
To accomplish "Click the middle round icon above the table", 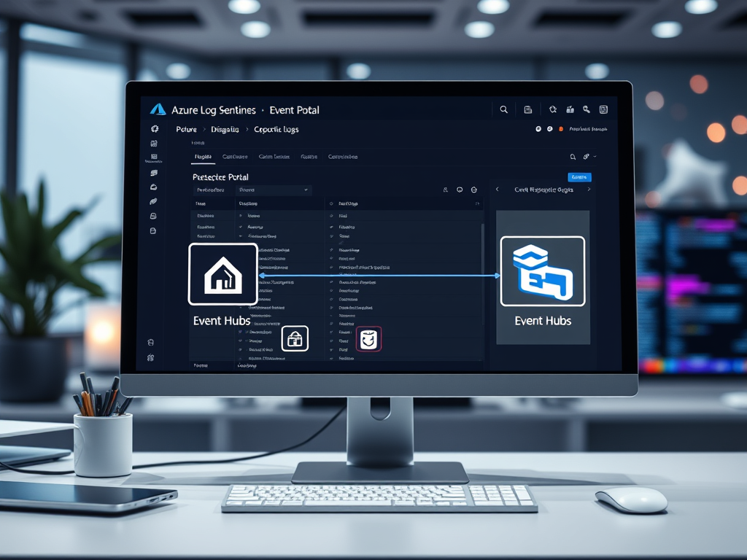I will coord(460,190).
